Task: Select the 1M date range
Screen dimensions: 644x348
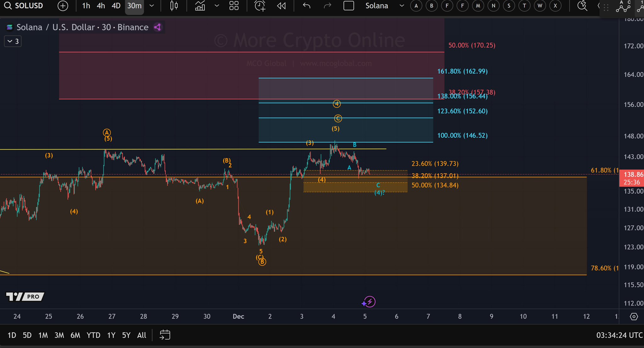Action: point(43,335)
